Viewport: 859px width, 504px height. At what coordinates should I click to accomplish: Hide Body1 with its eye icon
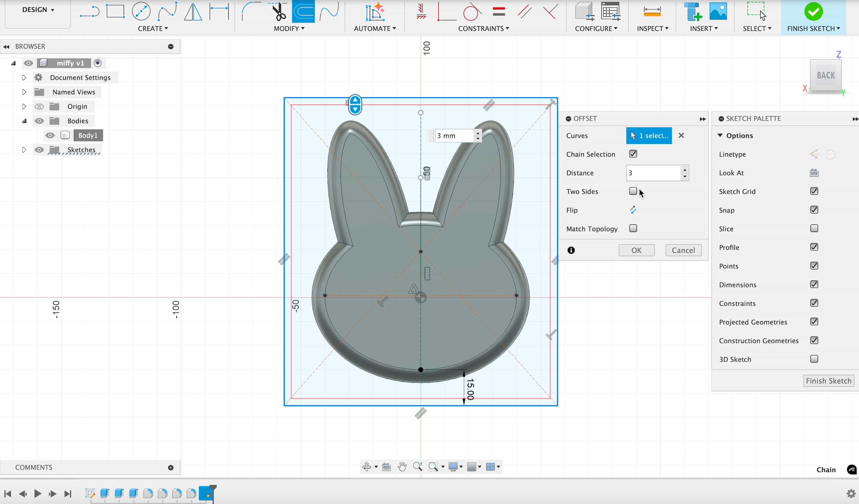[x=50, y=135]
